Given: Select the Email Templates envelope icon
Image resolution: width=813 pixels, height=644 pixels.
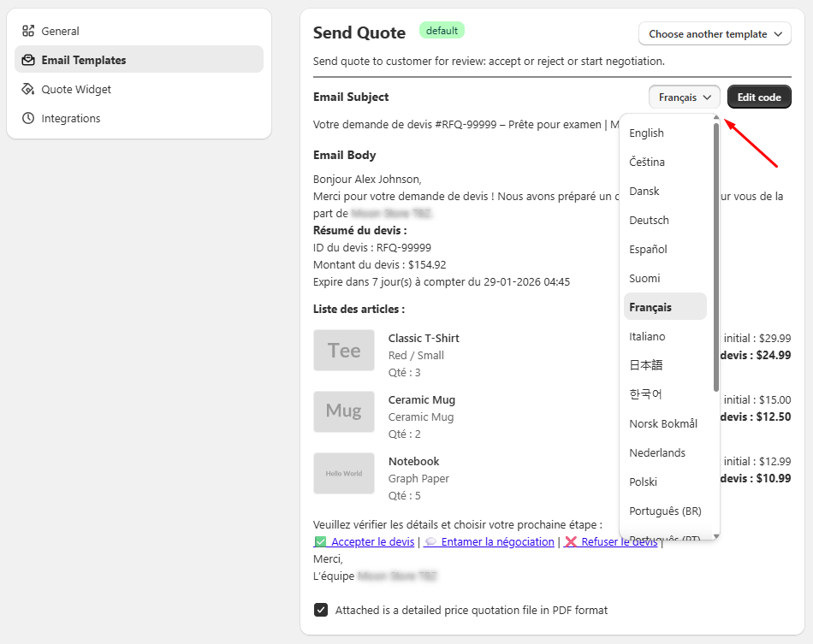Looking at the screenshot, I should pos(27,60).
